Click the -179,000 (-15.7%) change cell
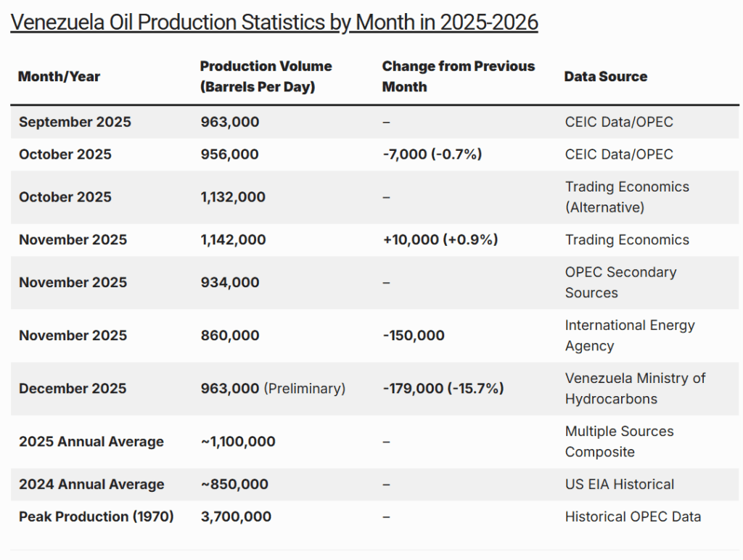This screenshot has height=560, width=743. coord(443,389)
